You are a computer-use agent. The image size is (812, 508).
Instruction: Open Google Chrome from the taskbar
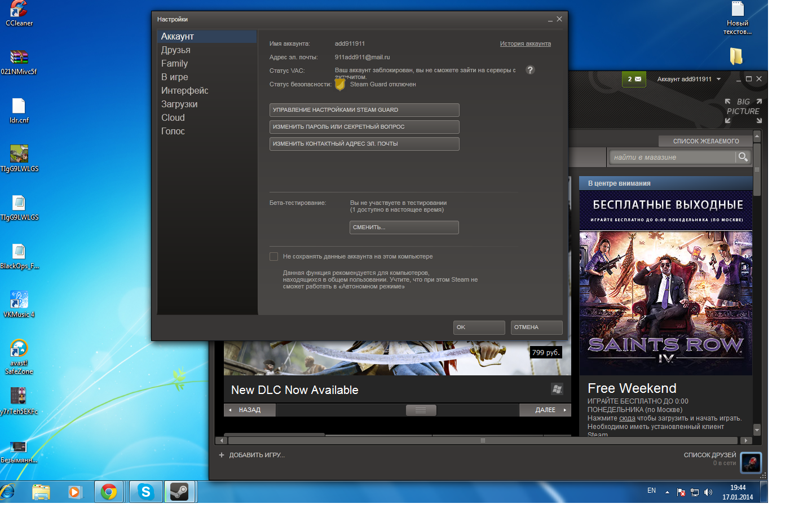[109, 492]
